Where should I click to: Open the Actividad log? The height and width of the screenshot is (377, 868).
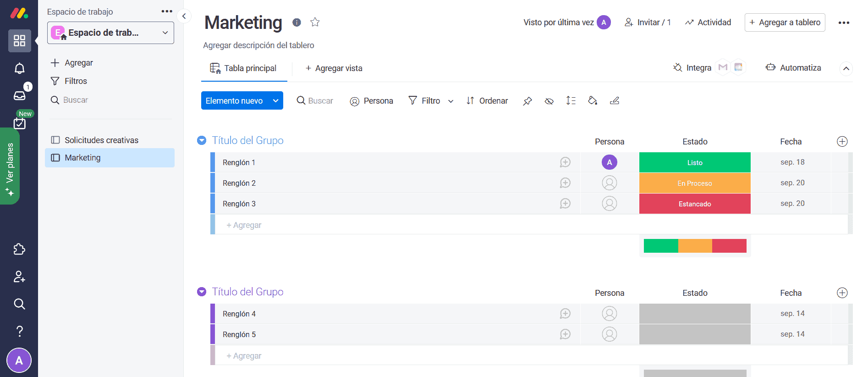pos(708,22)
